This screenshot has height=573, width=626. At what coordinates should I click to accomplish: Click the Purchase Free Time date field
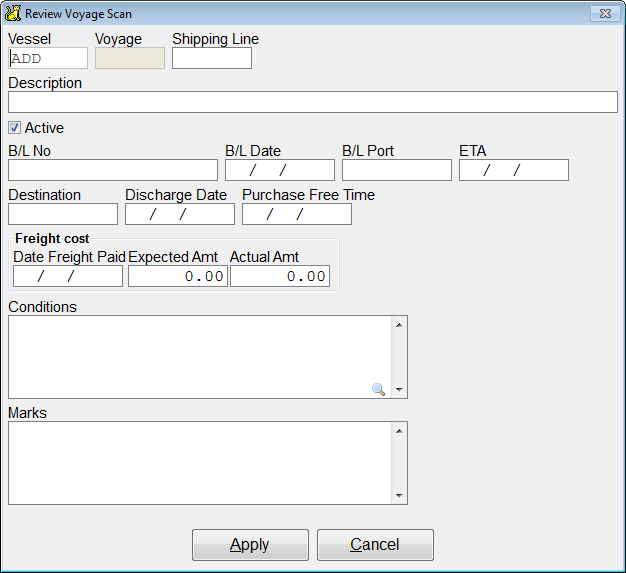click(297, 214)
